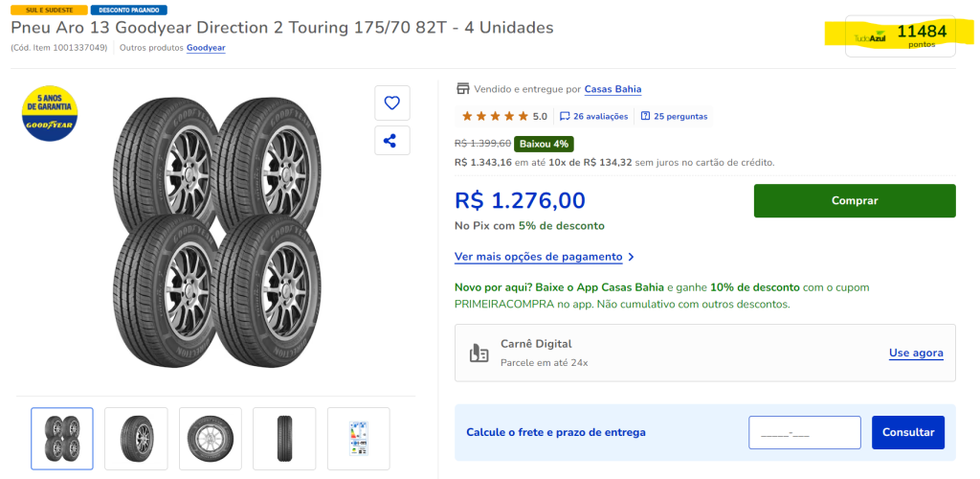Select the single angled tire thumbnail

[136, 439]
